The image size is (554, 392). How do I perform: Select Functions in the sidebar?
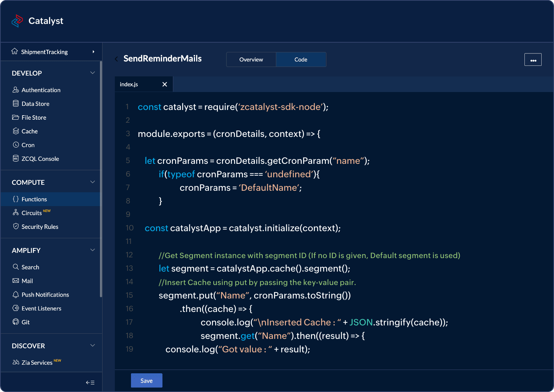[x=51, y=199]
